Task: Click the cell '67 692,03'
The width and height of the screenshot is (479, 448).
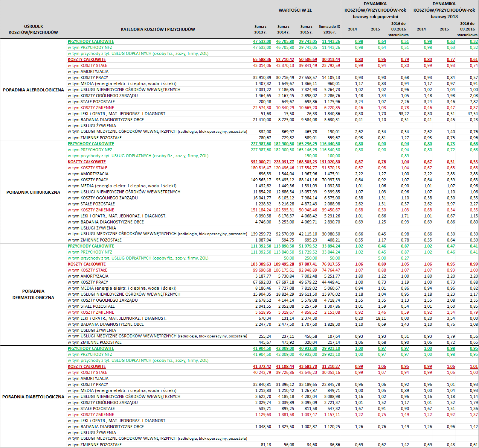Action: point(262,282)
